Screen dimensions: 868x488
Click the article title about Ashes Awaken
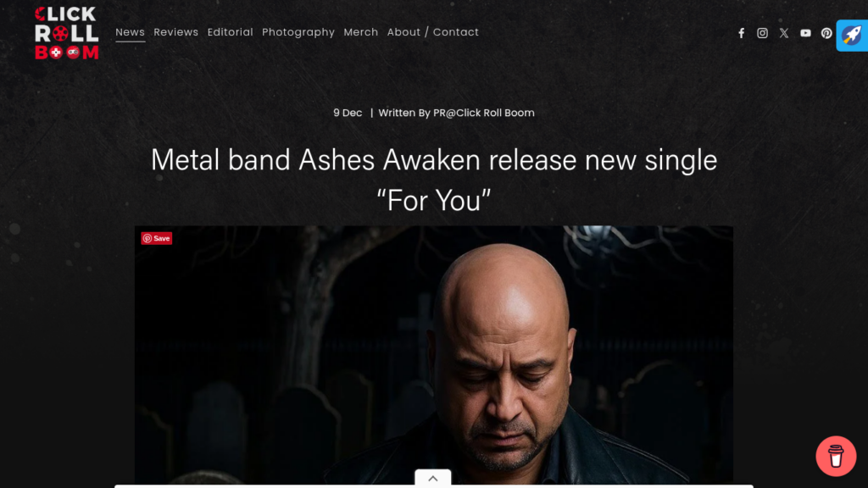pos(434,180)
